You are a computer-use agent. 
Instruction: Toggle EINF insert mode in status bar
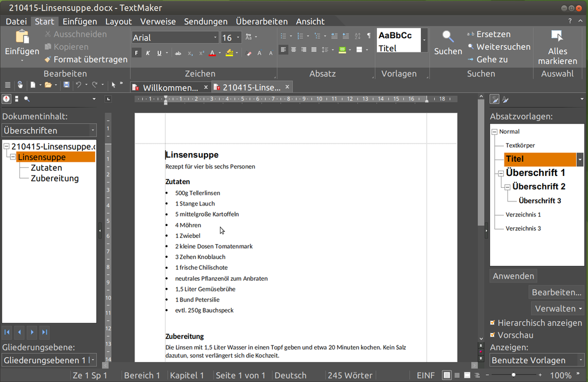click(x=426, y=376)
